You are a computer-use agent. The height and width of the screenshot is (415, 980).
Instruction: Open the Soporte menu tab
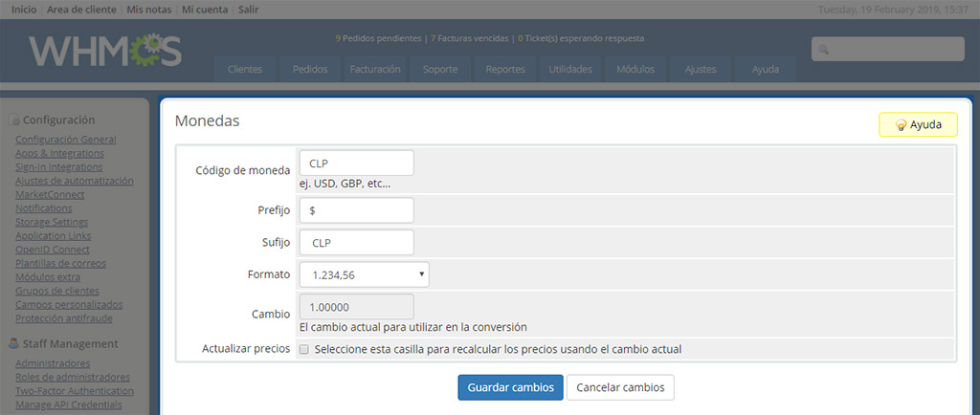(x=440, y=69)
